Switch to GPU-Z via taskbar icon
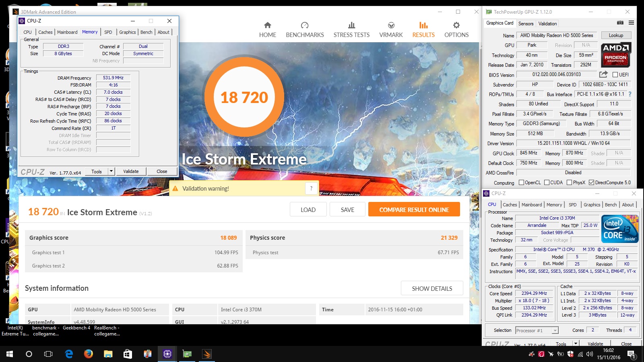644x362 pixels. 187,354
